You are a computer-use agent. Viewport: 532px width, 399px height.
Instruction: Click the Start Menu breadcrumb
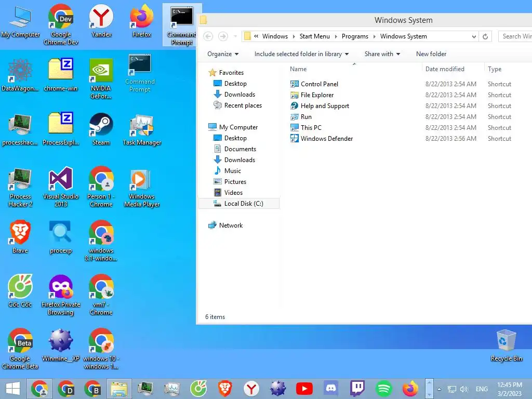pyautogui.click(x=314, y=36)
